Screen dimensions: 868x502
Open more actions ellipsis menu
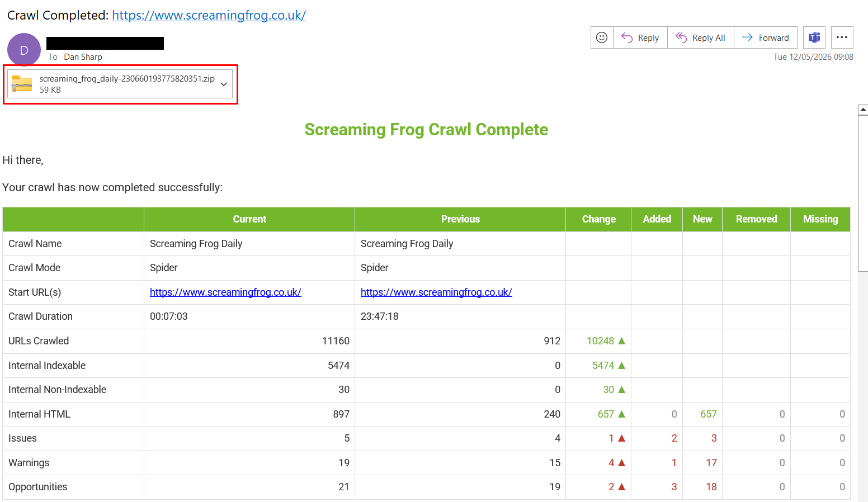click(842, 37)
